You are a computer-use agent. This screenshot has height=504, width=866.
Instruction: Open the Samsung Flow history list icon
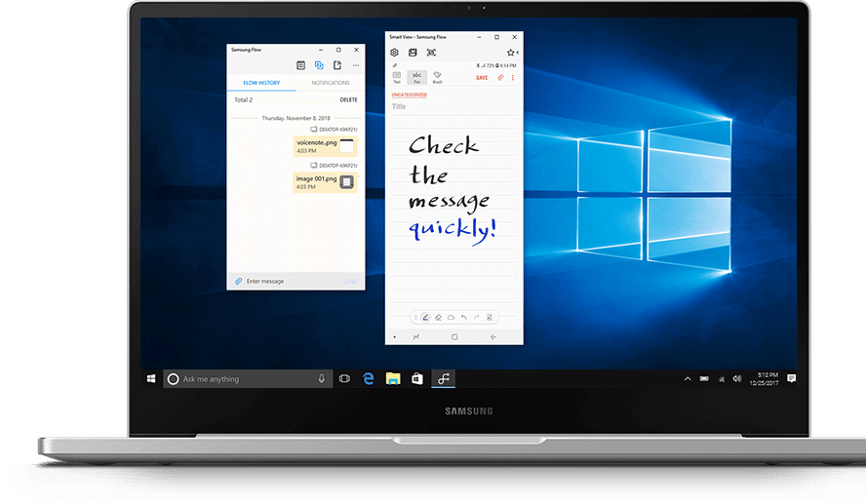click(300, 65)
